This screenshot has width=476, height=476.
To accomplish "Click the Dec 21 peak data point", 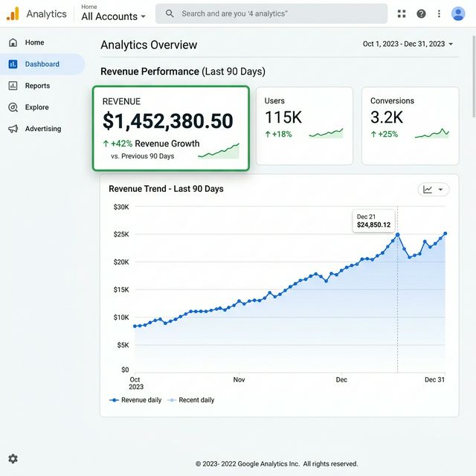I will (397, 235).
